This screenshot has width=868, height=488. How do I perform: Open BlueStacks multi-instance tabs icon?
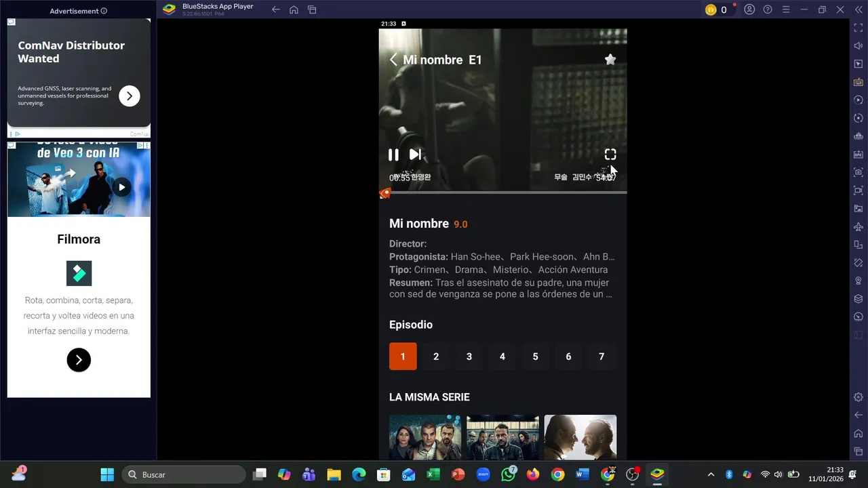pos(312,9)
